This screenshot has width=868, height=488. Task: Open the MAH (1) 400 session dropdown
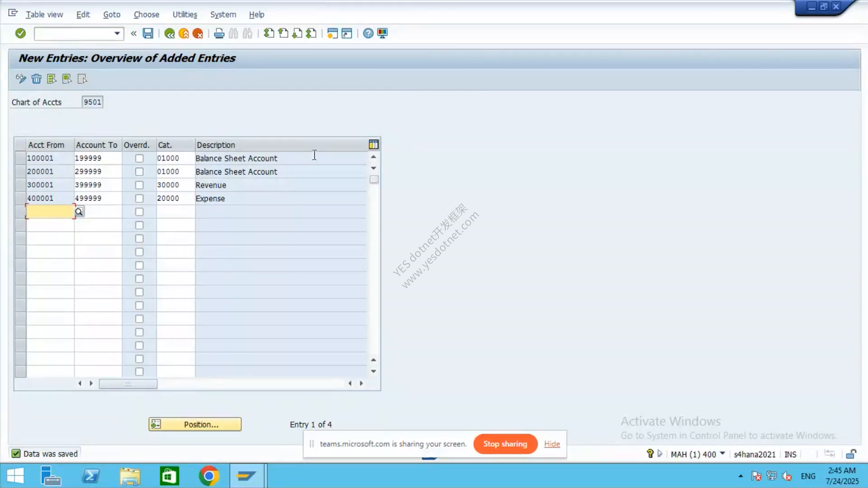pos(722,454)
